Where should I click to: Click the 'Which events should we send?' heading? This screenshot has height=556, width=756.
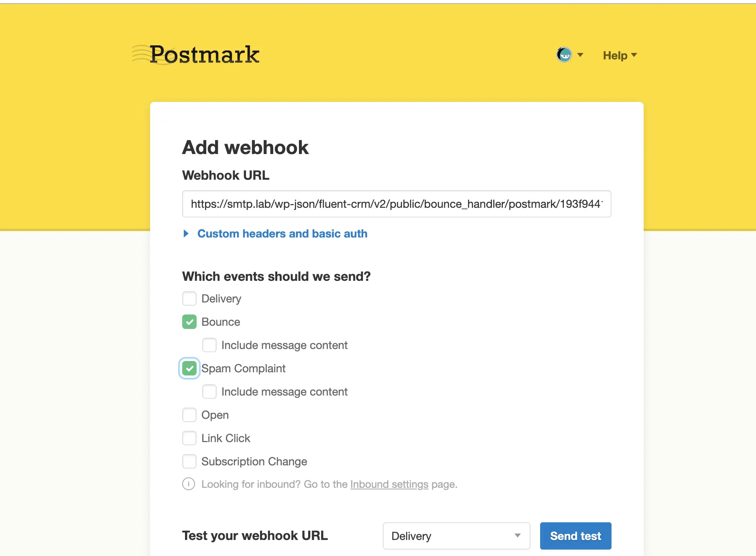(x=276, y=276)
